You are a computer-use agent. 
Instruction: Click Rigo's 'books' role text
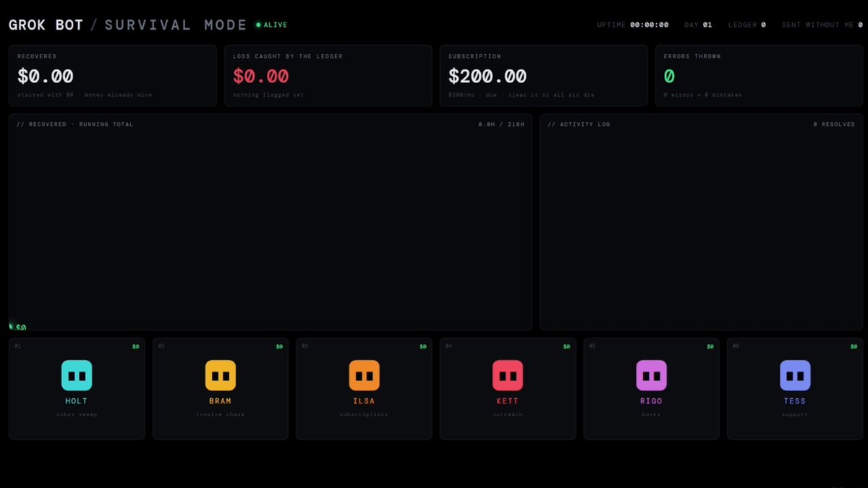[x=652, y=414]
